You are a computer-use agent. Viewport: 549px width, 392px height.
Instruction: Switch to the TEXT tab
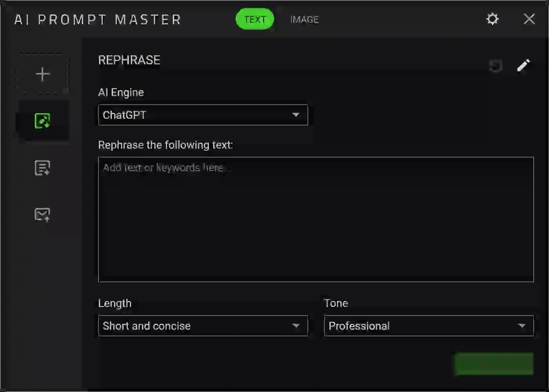click(255, 19)
